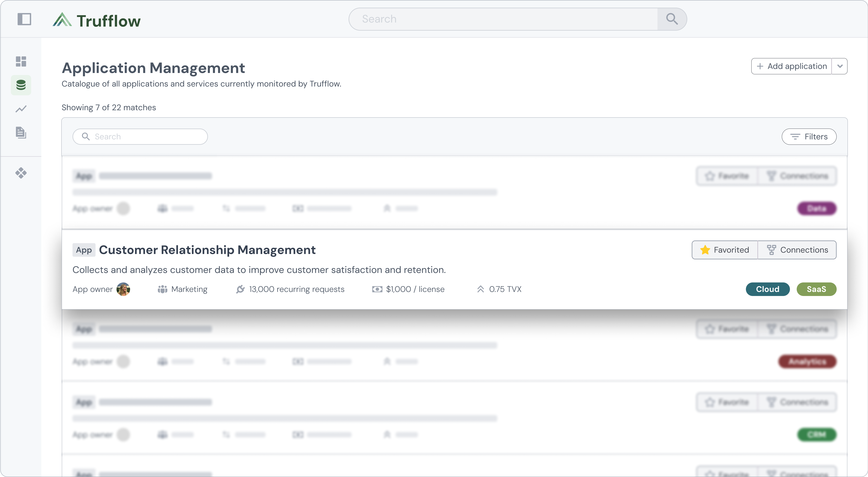Viewport: 868px width, 477px height.
Task: Select the database applications sidebar icon
Action: (21, 85)
